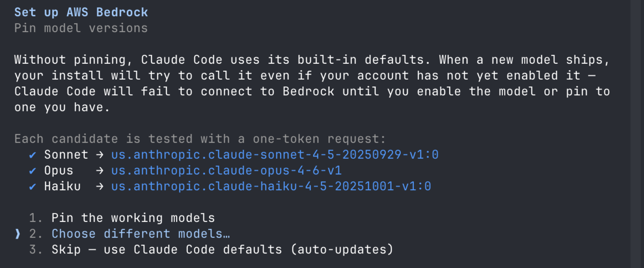This screenshot has width=644, height=268.
Task: Click the "Pin model versions" subtitle
Action: tap(81, 27)
